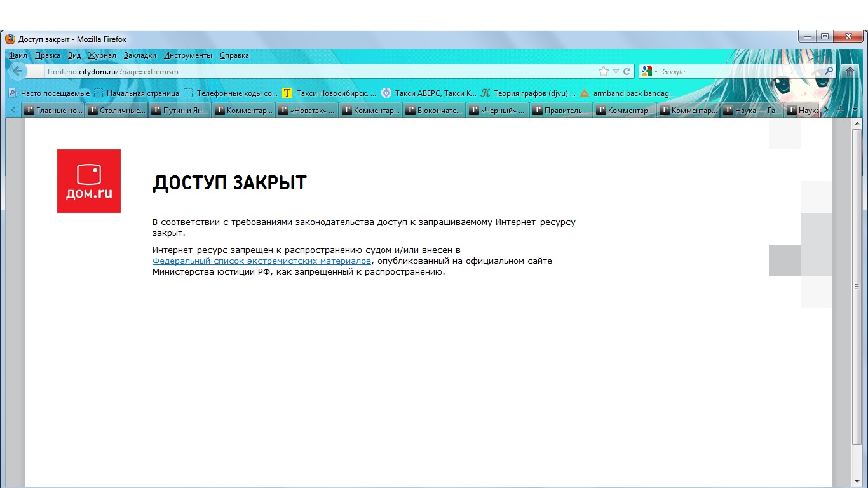The width and height of the screenshot is (868, 488).
Task: Open the armband back bandag... bookmark
Action: coord(628,93)
